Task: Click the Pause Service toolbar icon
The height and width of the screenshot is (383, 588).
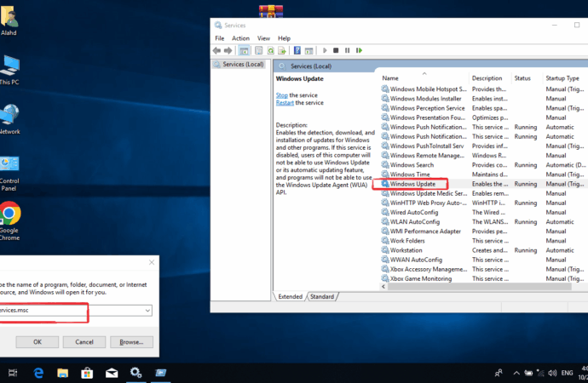Action: tap(347, 51)
